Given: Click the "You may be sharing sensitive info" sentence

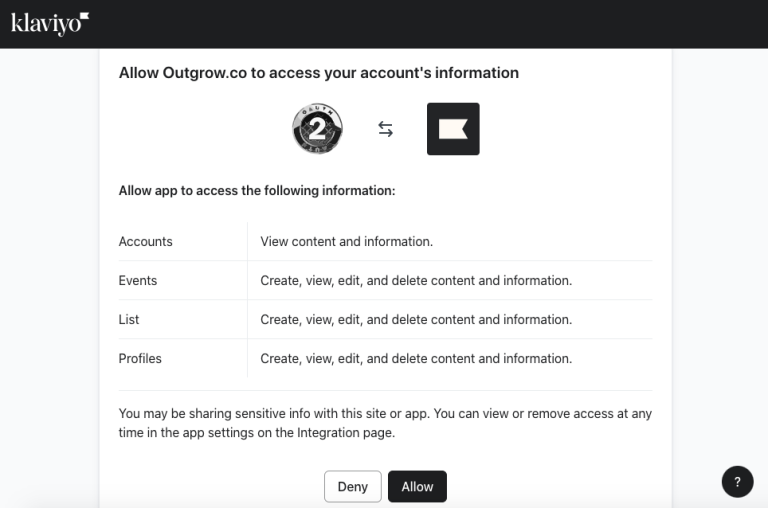Looking at the screenshot, I should [384, 413].
